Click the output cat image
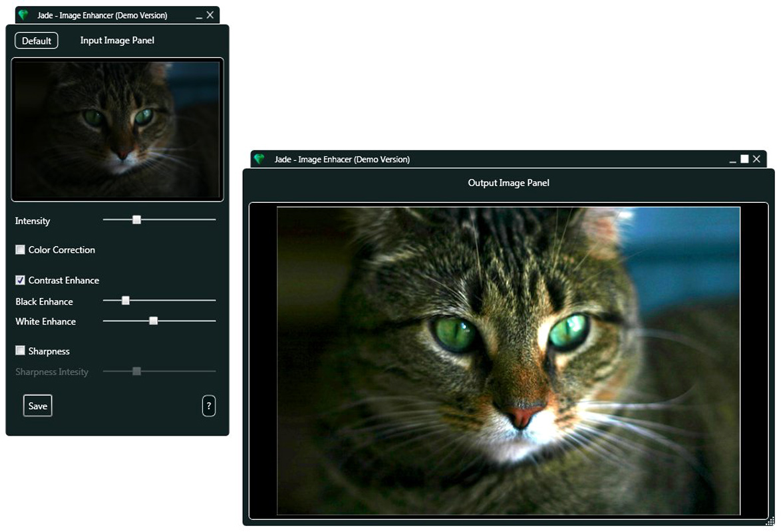Image resolution: width=781 pixels, height=532 pixels. tap(508, 360)
